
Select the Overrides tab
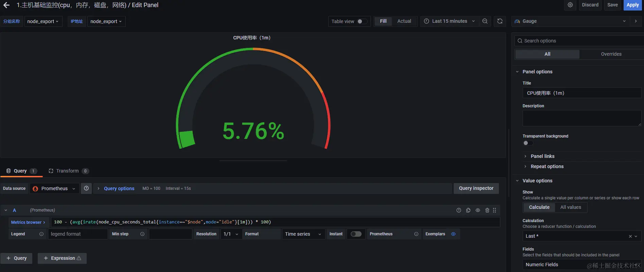point(611,54)
